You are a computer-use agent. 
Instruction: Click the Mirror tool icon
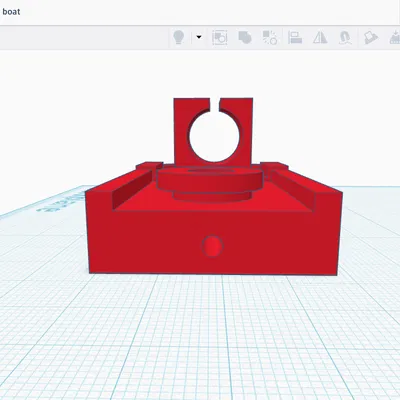coord(320,37)
